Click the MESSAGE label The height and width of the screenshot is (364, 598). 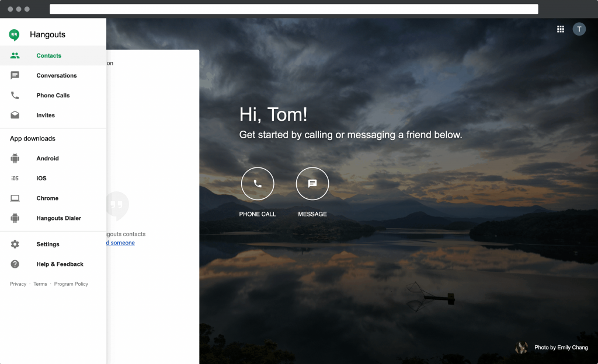click(x=312, y=214)
